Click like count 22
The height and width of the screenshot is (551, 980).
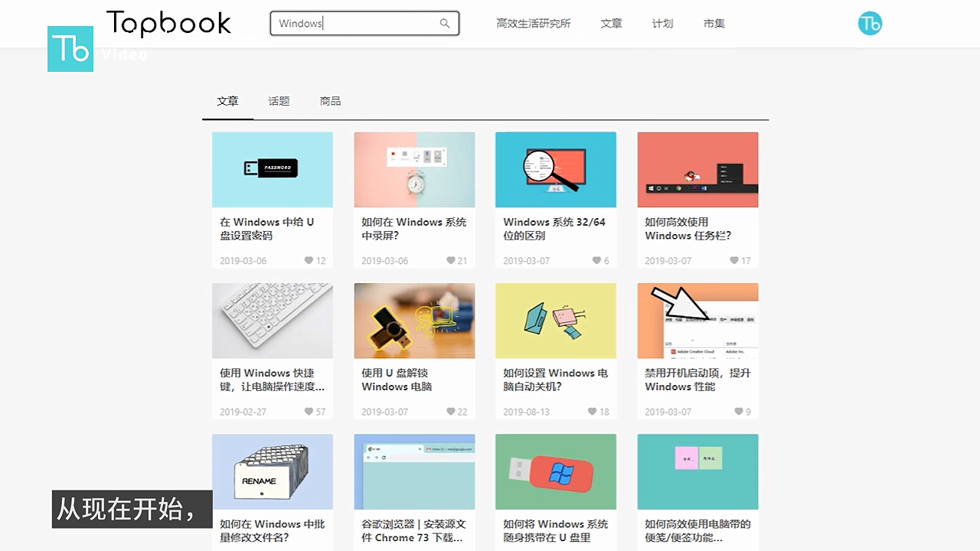462,412
